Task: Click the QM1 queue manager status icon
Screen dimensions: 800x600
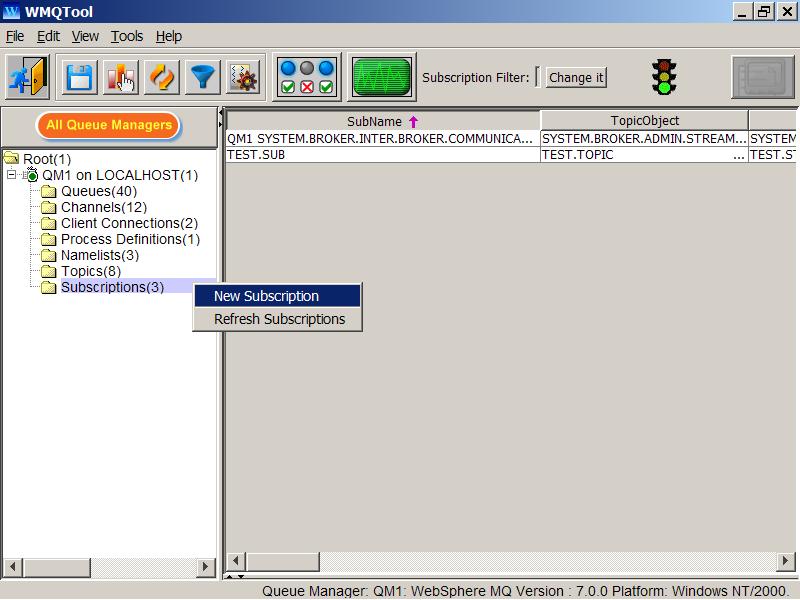Action: 31,174
